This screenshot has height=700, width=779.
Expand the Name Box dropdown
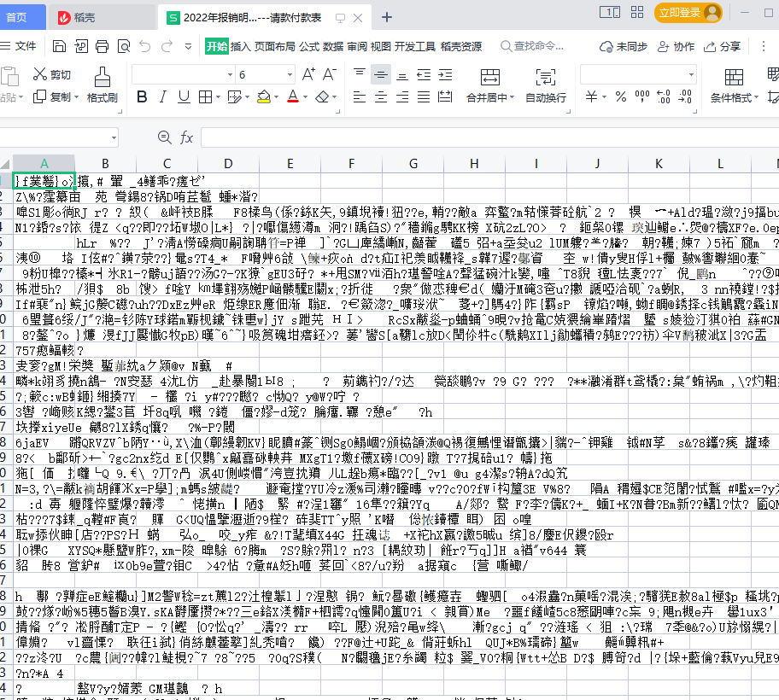point(114,137)
